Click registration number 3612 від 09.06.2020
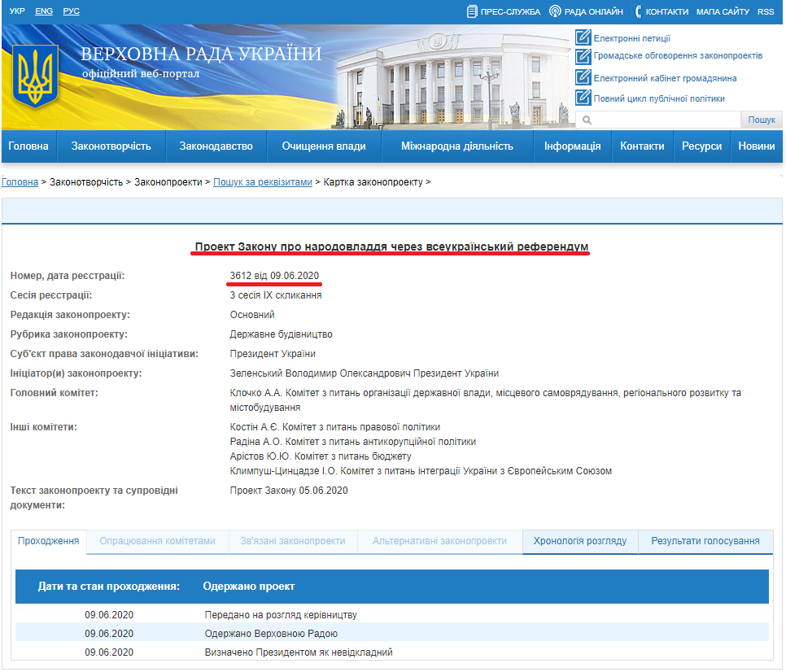Screen dimensions: 786x672 (274, 276)
